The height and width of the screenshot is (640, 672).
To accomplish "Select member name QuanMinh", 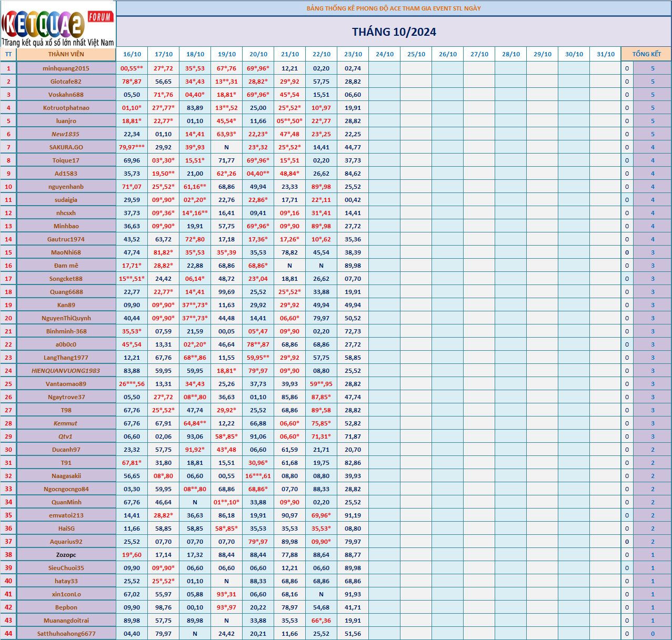I will pyautogui.click(x=66, y=502).
